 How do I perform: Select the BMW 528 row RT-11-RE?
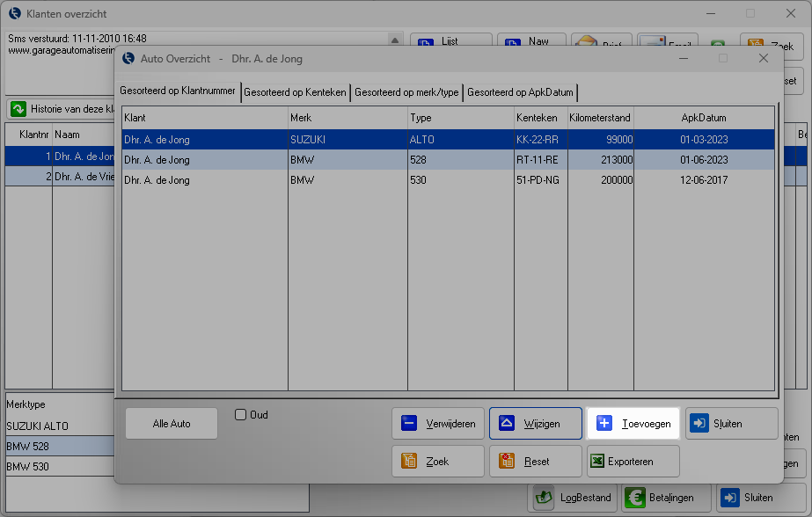click(448, 160)
